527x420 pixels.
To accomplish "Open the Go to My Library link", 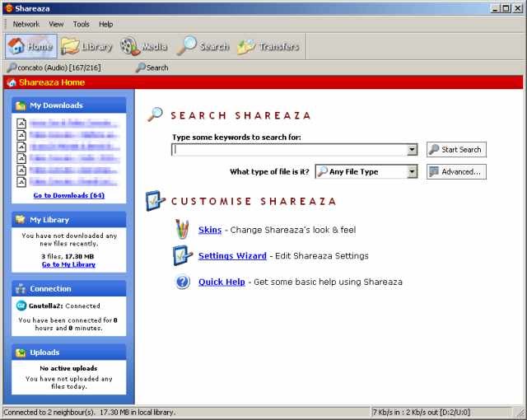I will point(68,264).
